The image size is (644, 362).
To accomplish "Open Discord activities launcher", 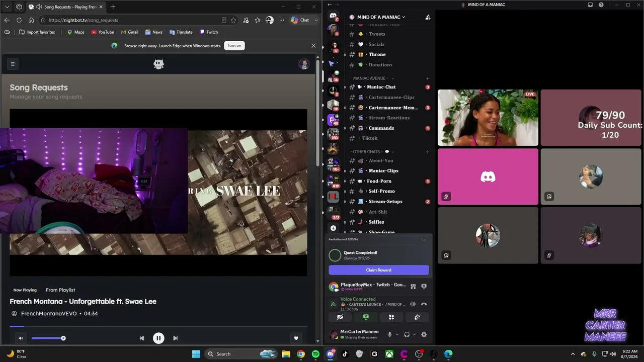I will click(391, 317).
